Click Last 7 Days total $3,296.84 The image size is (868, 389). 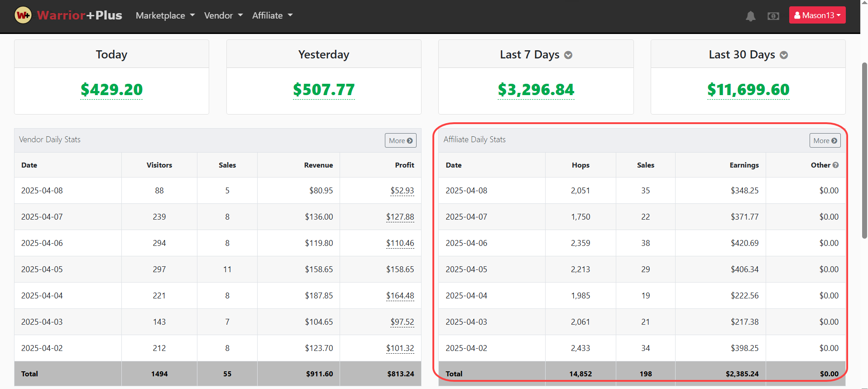[536, 90]
